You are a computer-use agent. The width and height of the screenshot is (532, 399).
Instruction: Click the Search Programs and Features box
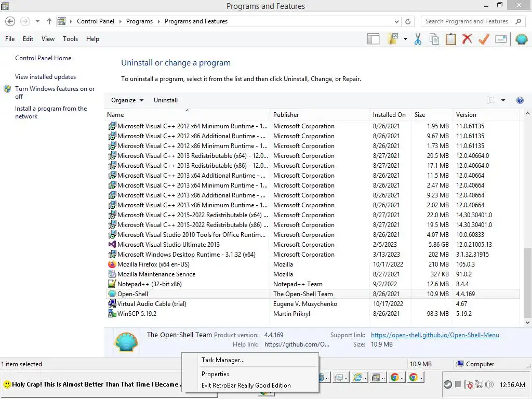click(467, 21)
